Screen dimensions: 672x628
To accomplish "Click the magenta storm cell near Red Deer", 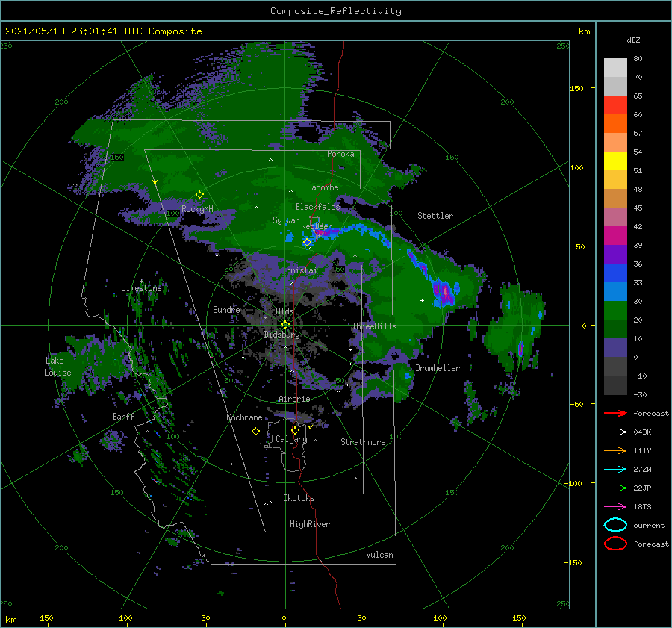I will (325, 233).
